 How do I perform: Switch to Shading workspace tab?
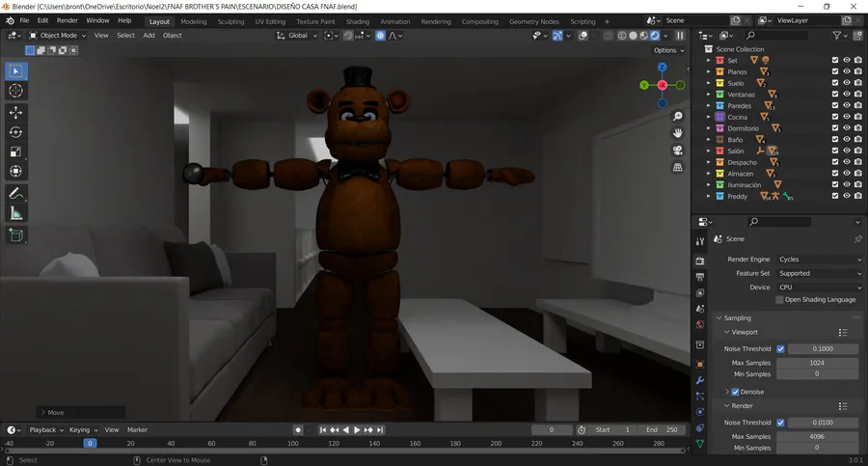click(x=358, y=21)
